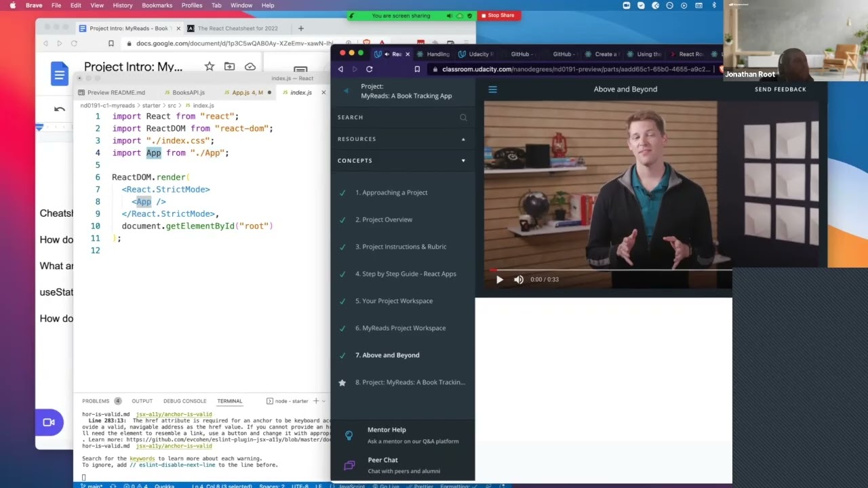Check Google Docs cloud save status
Image resolution: width=868 pixels, height=488 pixels.
click(x=250, y=66)
